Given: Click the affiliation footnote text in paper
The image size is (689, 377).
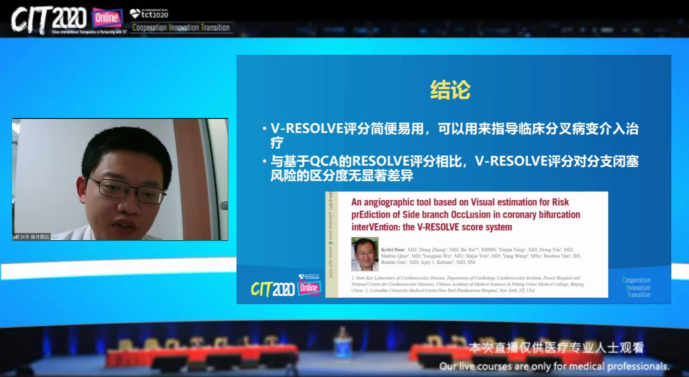Looking at the screenshot, I should click(x=468, y=284).
